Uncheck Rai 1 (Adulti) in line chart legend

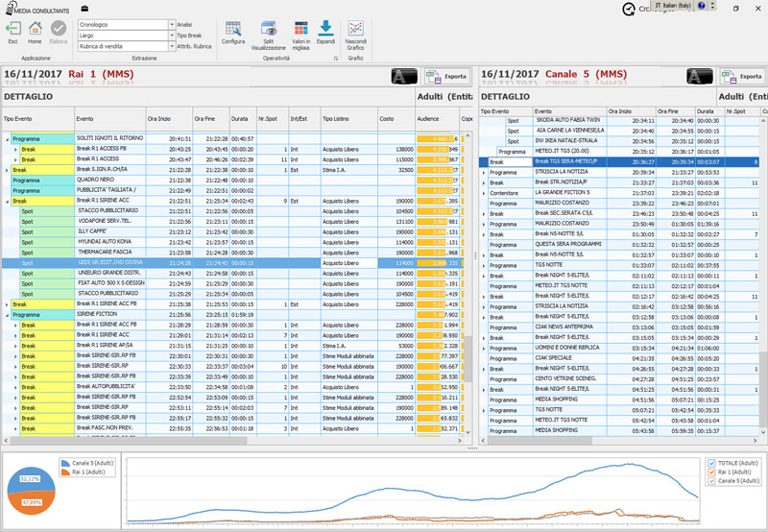(x=711, y=472)
